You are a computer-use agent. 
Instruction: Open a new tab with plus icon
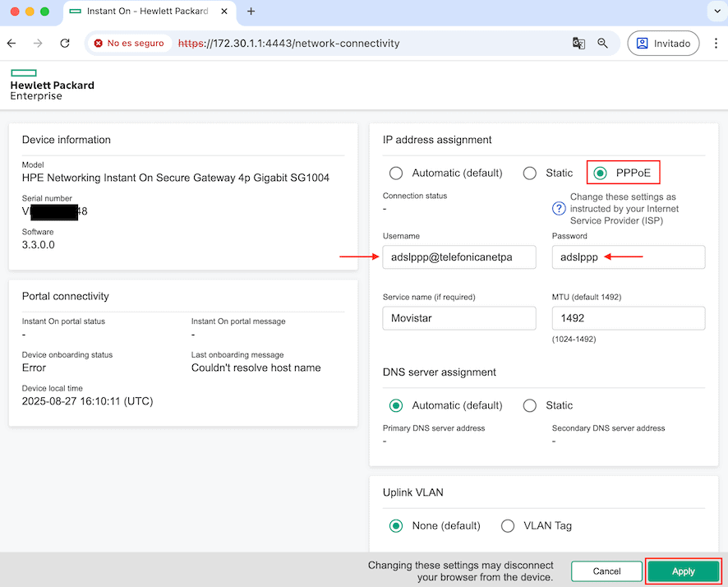coord(251,12)
